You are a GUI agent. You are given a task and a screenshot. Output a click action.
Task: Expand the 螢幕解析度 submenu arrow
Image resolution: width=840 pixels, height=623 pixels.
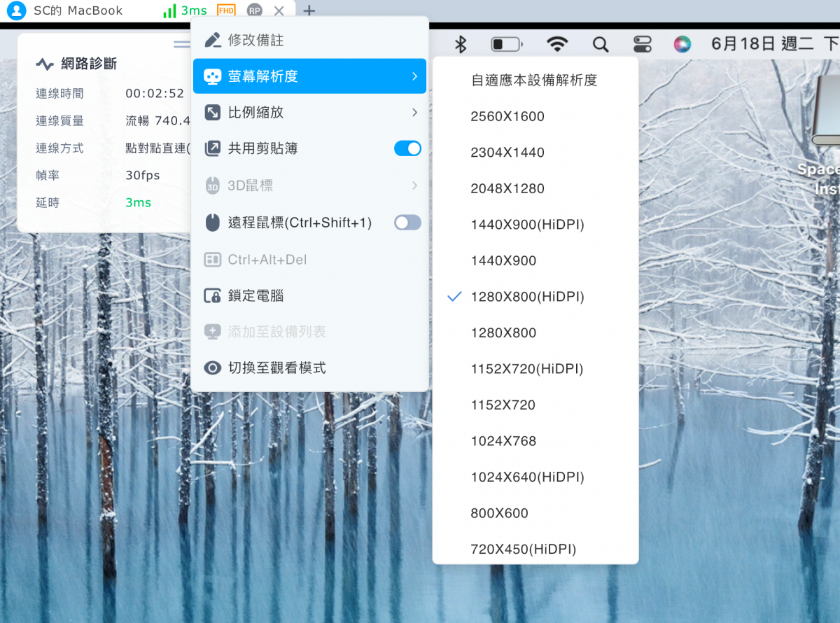[x=414, y=76]
